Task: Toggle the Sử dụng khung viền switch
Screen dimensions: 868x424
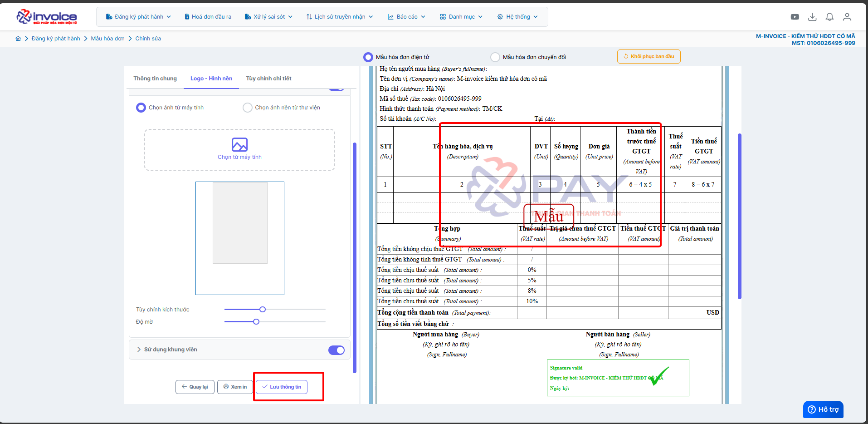Action: 336,350
